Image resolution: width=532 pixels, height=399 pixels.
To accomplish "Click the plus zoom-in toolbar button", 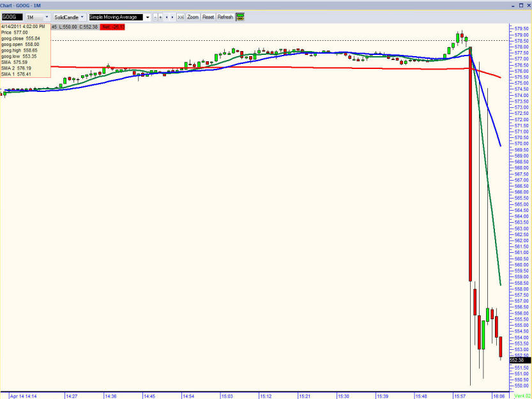I will (160, 17).
